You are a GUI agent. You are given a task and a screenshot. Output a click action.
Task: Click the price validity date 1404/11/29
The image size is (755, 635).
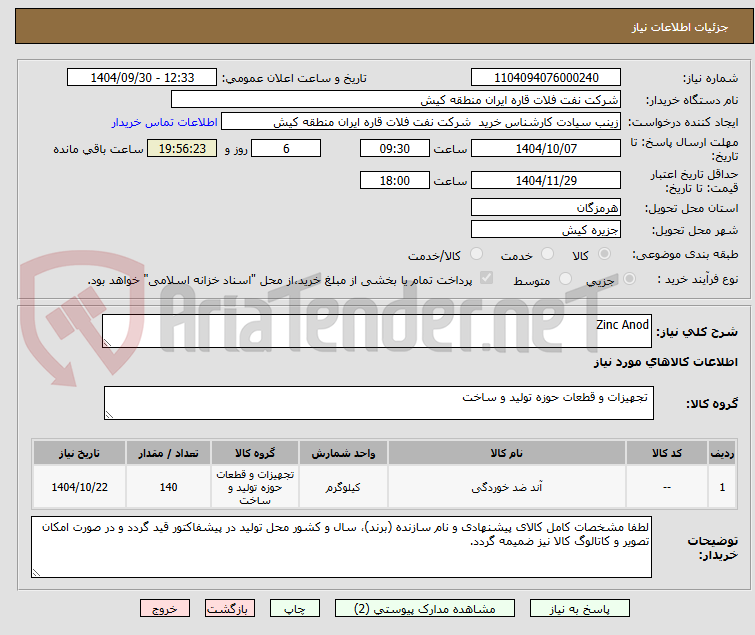[546, 181]
